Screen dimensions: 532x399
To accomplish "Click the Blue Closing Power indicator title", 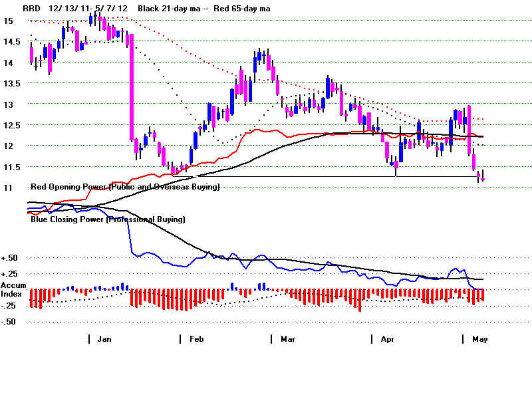I will (x=108, y=219).
